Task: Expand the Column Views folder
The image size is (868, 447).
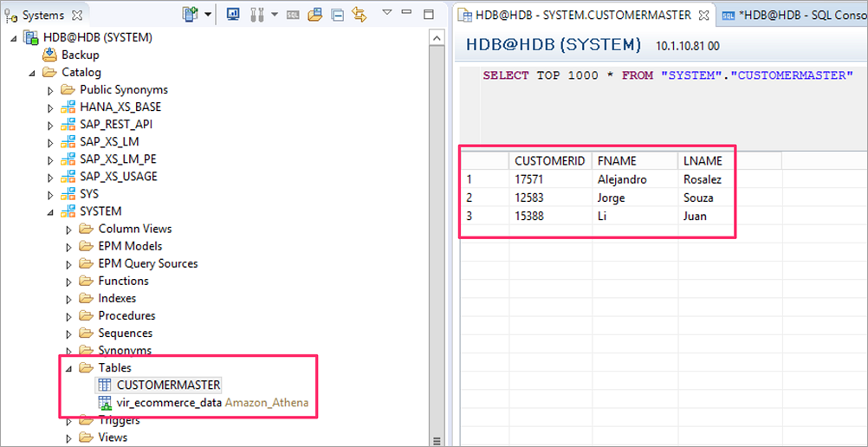Action: [69, 230]
